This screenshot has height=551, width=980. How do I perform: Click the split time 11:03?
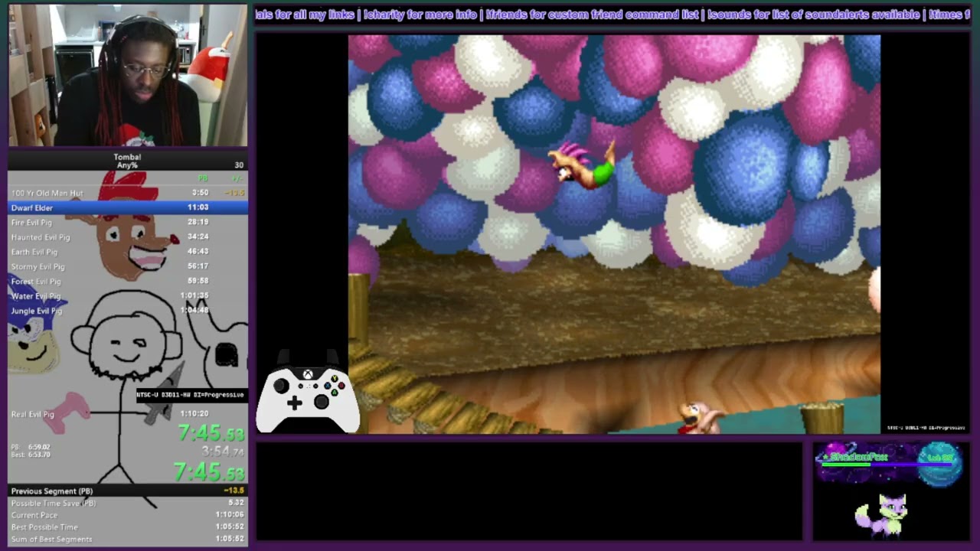(198, 207)
